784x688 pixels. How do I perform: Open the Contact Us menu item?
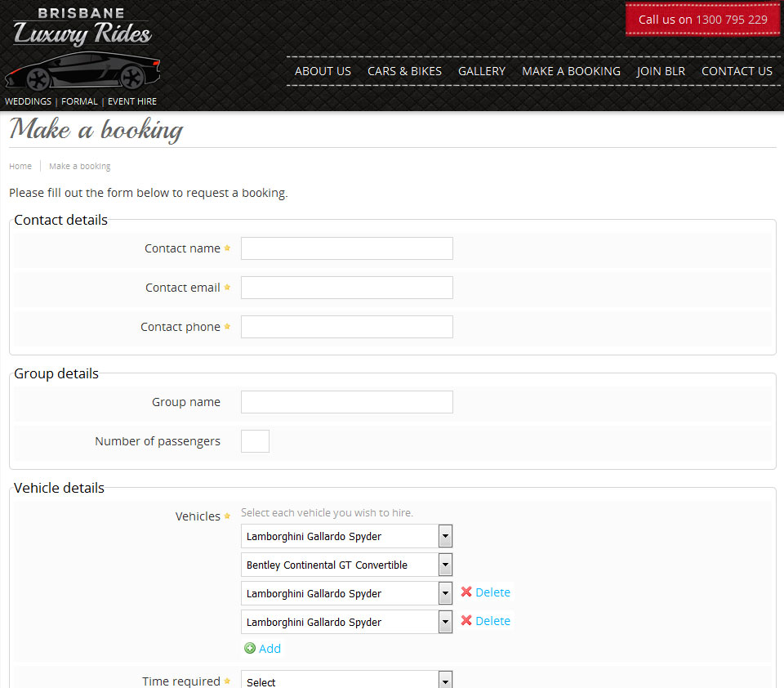tap(737, 71)
